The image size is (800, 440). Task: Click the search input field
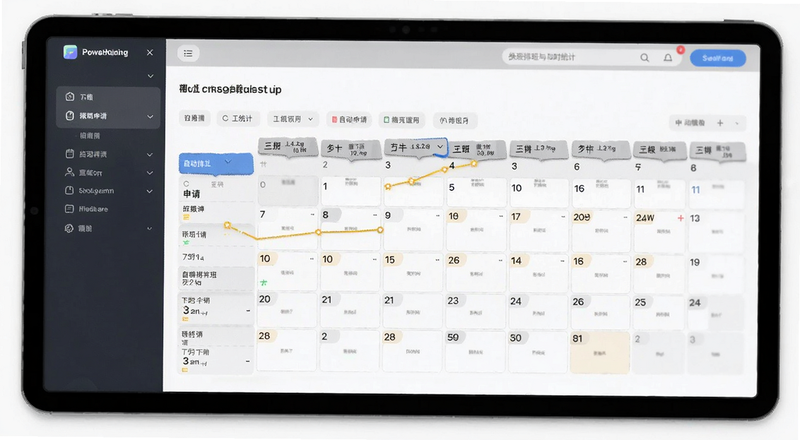569,57
